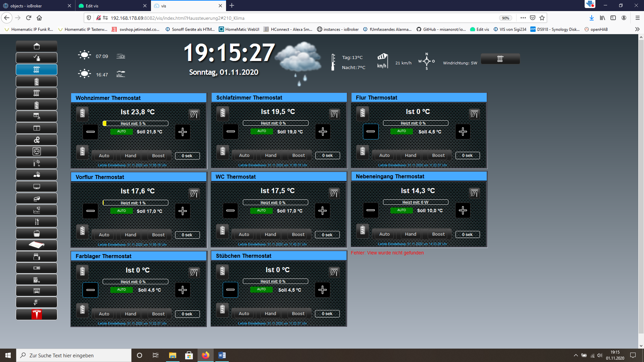Open the garage car sidebar icon
Viewport: 644px width, 362px height.
37,291
